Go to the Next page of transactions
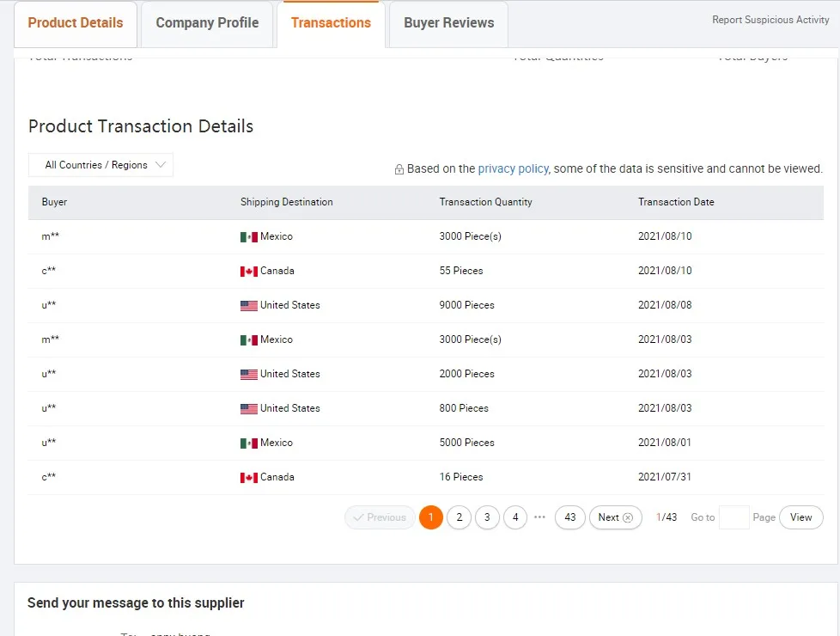The height and width of the screenshot is (636, 840). pos(615,517)
